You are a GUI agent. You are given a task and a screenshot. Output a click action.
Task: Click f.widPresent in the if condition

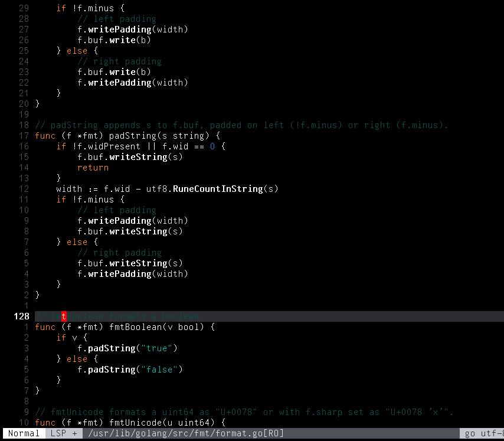[109, 146]
